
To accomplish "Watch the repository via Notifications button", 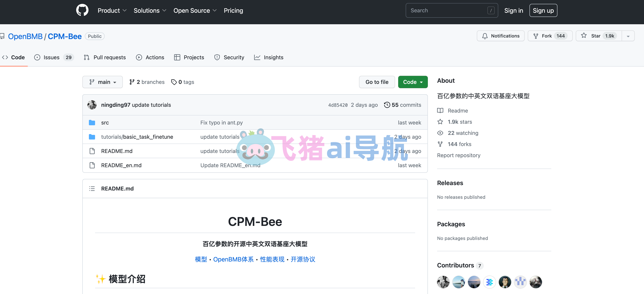I will (x=500, y=36).
